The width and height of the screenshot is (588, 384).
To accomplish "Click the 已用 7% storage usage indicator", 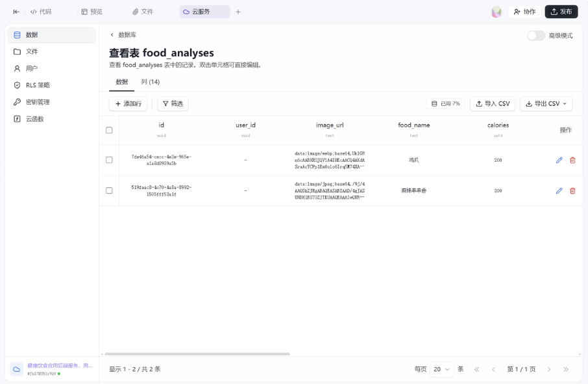I will click(445, 104).
